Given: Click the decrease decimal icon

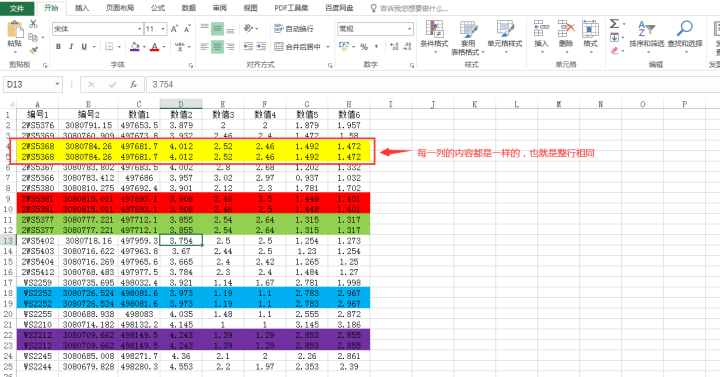Looking at the screenshot, I should click(407, 47).
